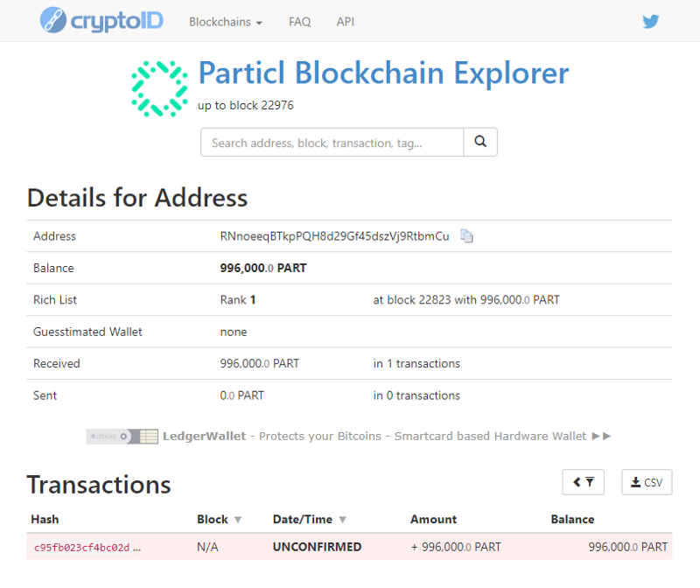Select address RNnoeeqBTkpPQH8d29Gf45dszVj9RtbmCu text

pos(334,236)
